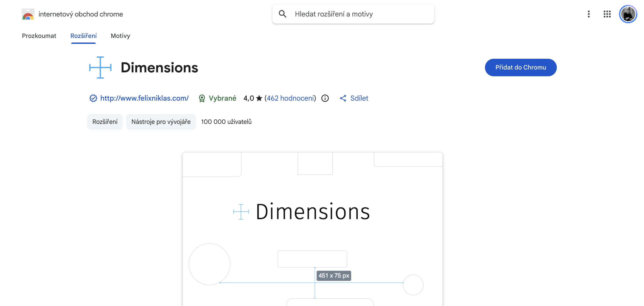Click the internetový obchod chrome title
Screen dimensions: 644x306
pyautogui.click(x=81, y=14)
